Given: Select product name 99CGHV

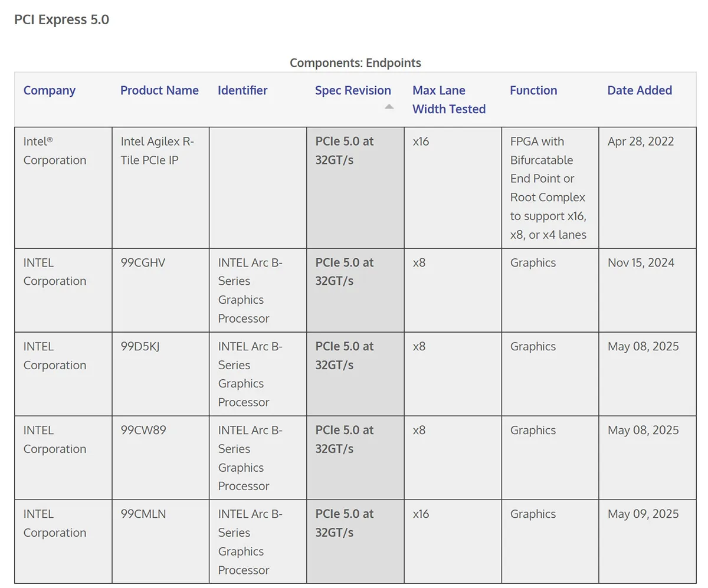Looking at the screenshot, I should [143, 262].
